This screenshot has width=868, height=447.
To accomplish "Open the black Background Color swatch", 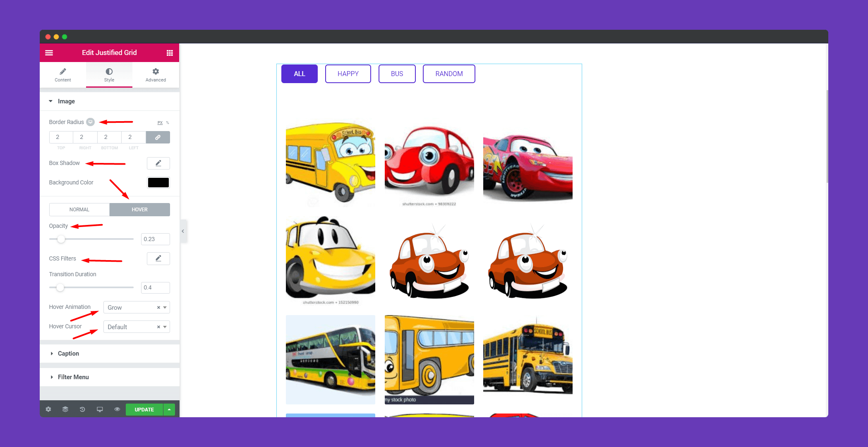I will (158, 182).
